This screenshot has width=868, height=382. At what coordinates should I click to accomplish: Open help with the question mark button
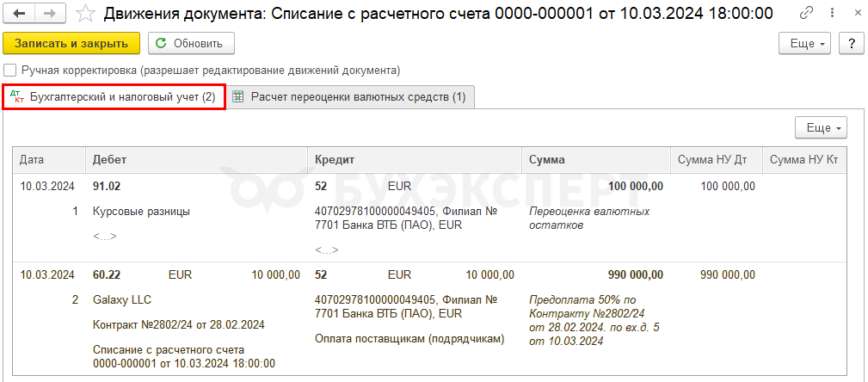pyautogui.click(x=852, y=43)
